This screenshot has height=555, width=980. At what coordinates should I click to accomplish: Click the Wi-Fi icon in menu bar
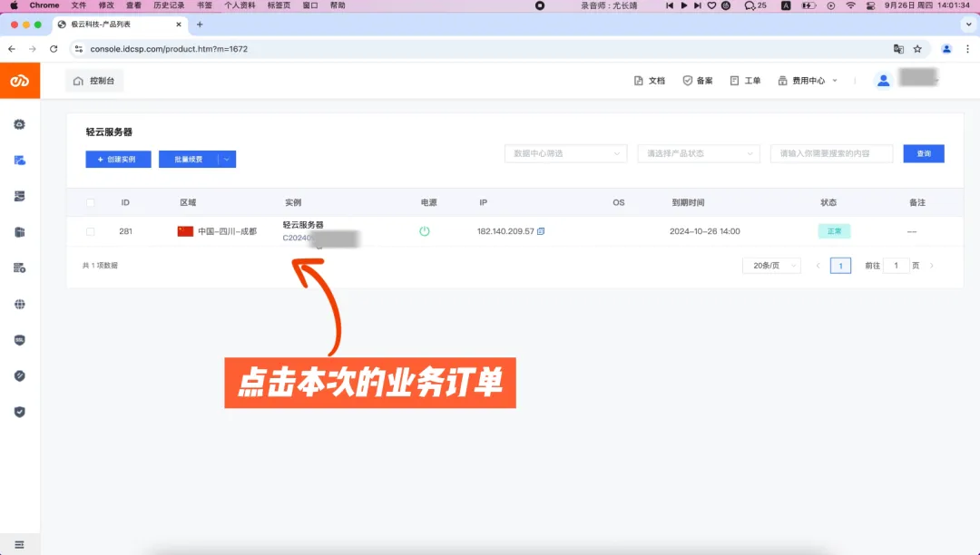tap(850, 5)
